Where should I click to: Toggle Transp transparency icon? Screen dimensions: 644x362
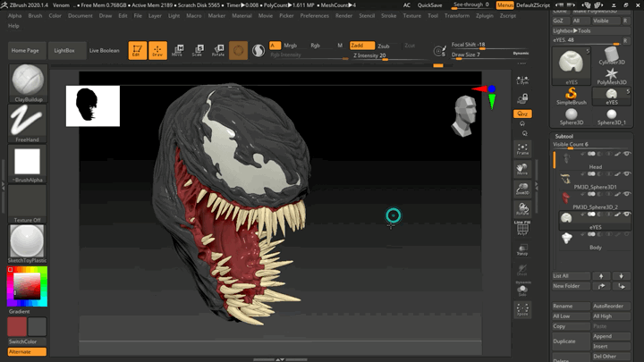[x=522, y=249]
